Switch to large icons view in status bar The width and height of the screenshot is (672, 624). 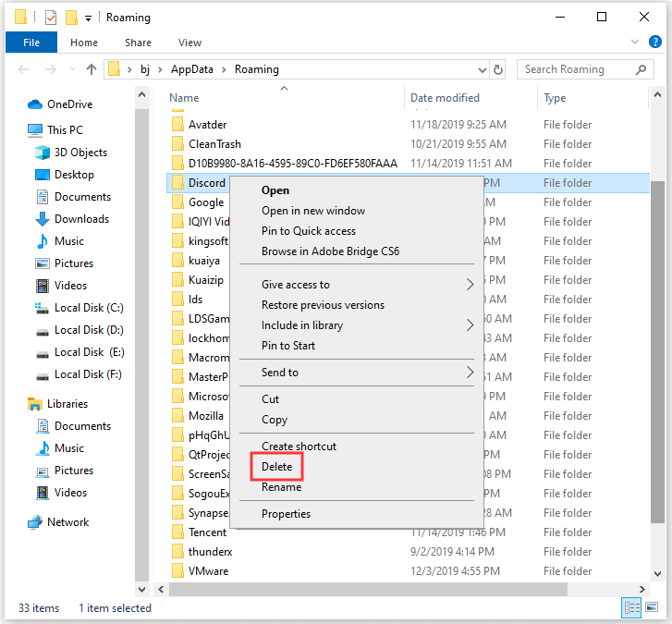click(x=652, y=607)
